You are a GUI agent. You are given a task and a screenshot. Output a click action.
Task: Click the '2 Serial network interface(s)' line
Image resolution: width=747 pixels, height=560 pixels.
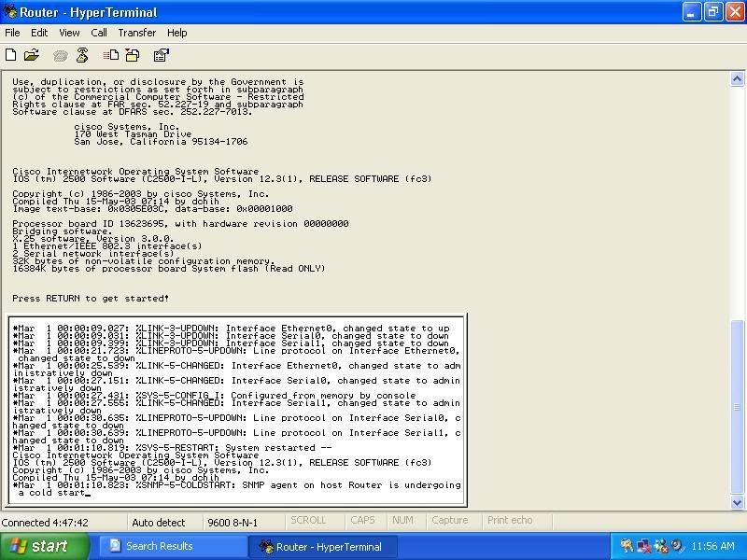coord(92,253)
